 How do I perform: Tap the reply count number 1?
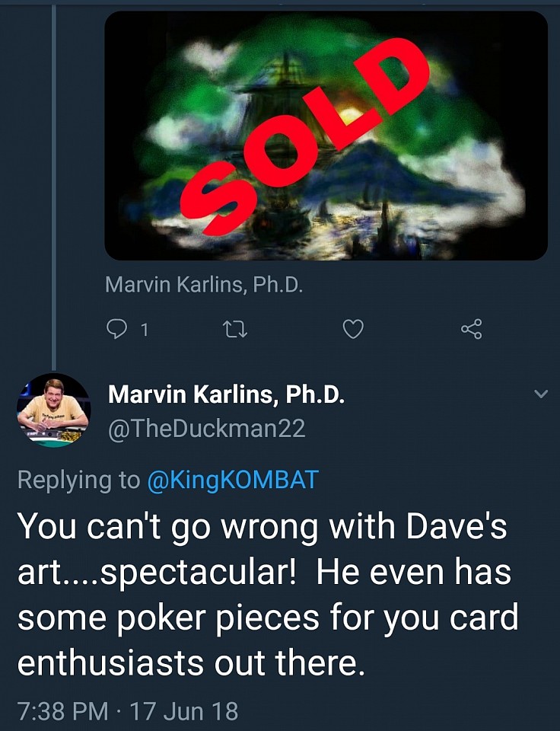[x=145, y=330]
